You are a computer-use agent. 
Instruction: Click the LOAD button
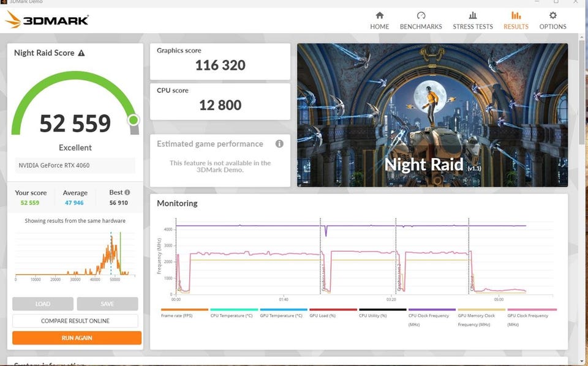click(x=43, y=304)
